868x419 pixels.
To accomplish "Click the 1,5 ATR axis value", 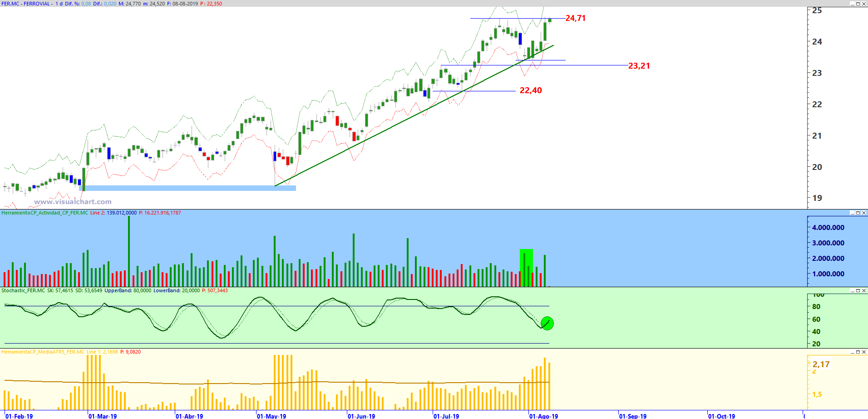I will (817, 394).
